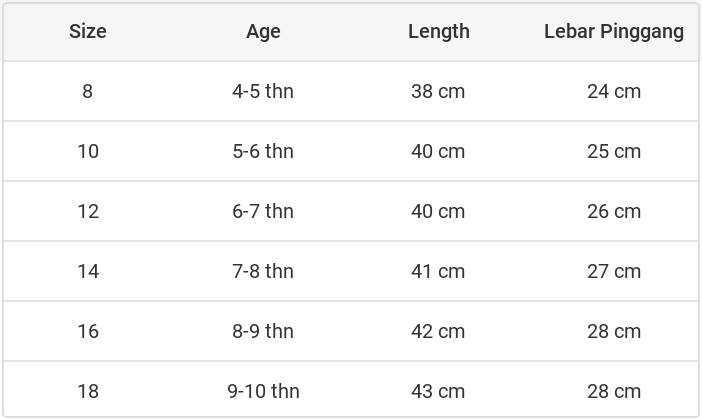Click the 43 cm length cell
Screen dimensions: 702x420
pyautogui.click(x=438, y=391)
